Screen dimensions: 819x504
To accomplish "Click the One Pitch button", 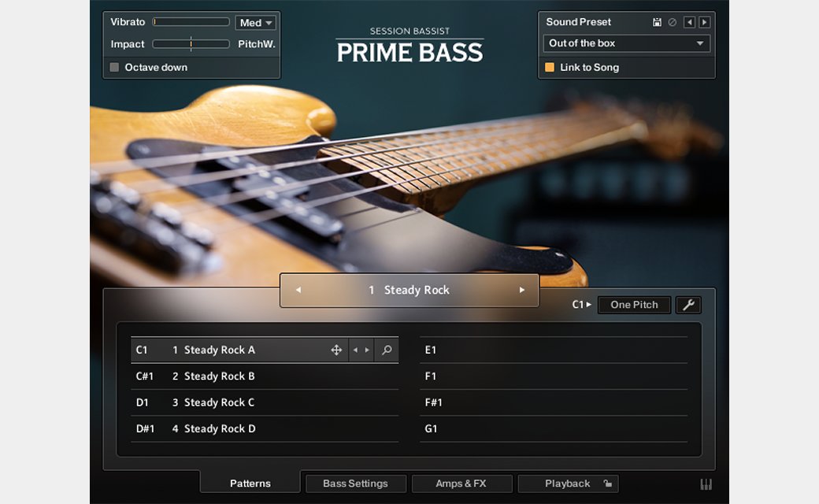I will coord(634,305).
